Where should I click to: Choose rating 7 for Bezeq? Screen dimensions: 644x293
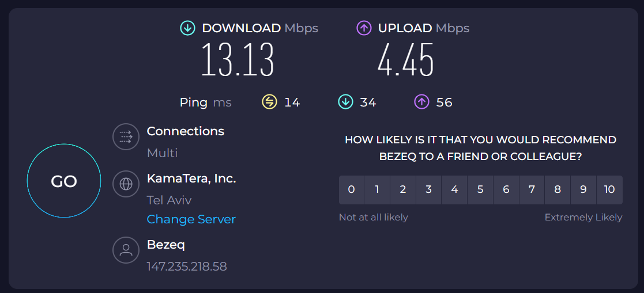coord(532,190)
